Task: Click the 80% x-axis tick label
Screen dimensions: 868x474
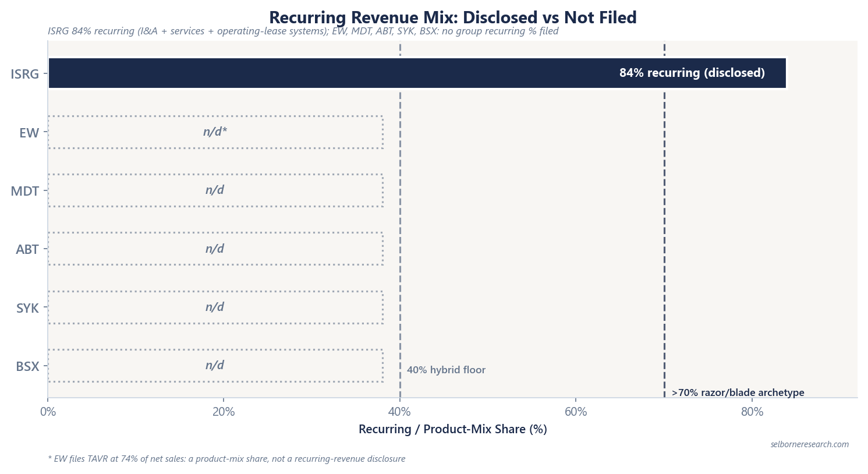Action: pos(752,412)
